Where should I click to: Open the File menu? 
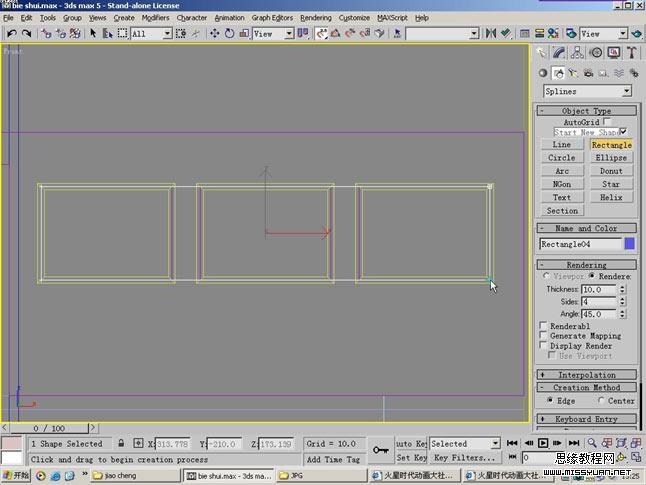(x=8, y=18)
